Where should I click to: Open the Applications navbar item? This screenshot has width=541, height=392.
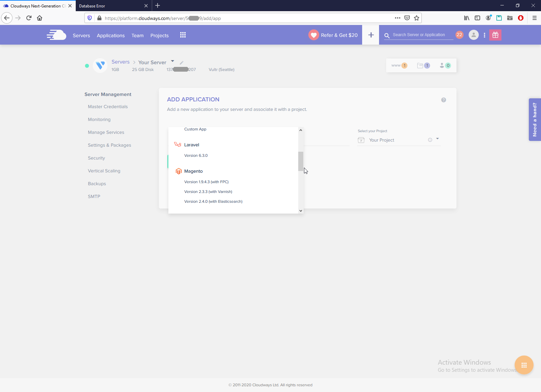(x=111, y=35)
